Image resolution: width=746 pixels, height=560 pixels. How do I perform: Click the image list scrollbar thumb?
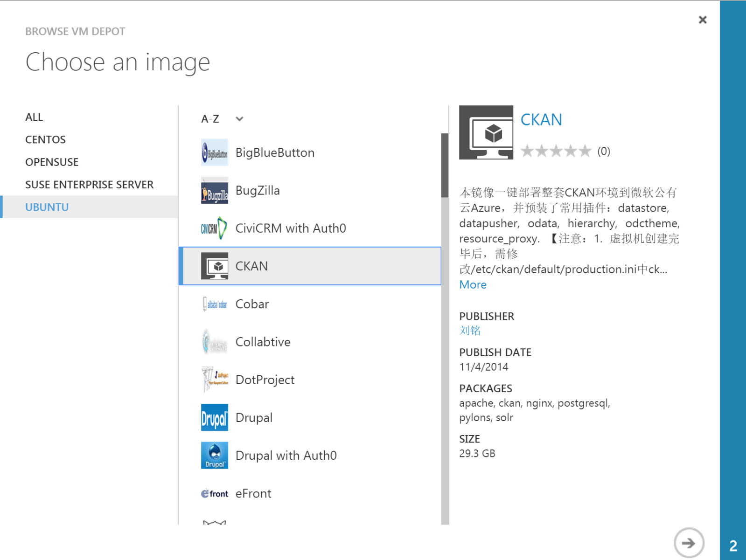point(445,165)
